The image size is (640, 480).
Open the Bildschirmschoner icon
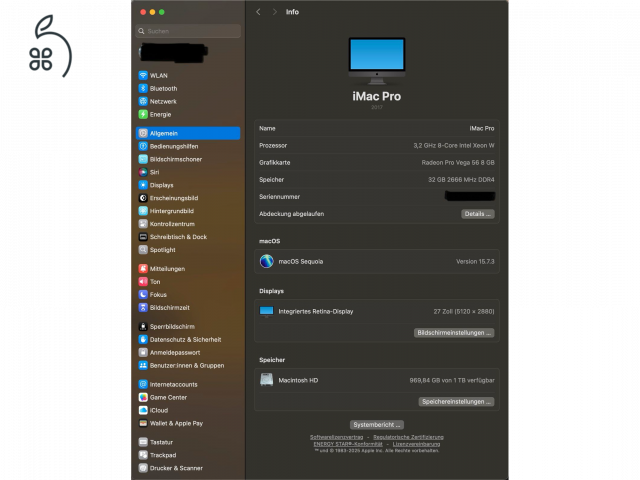click(x=143, y=159)
